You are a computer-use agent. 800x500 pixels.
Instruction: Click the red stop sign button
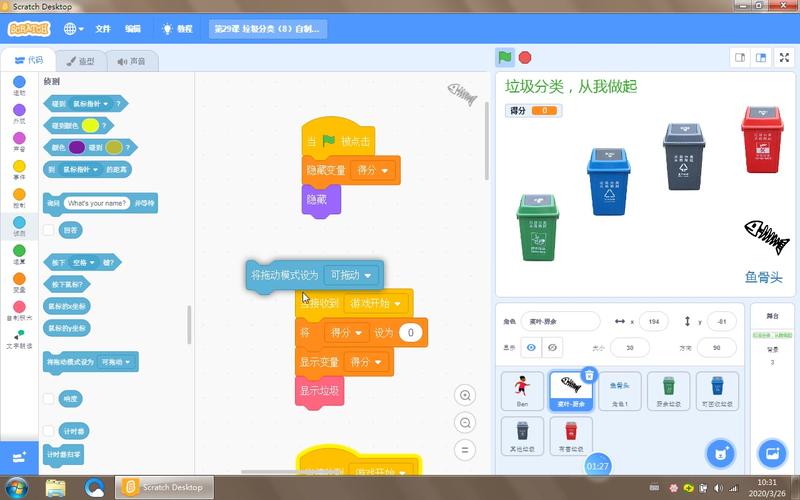coord(525,58)
